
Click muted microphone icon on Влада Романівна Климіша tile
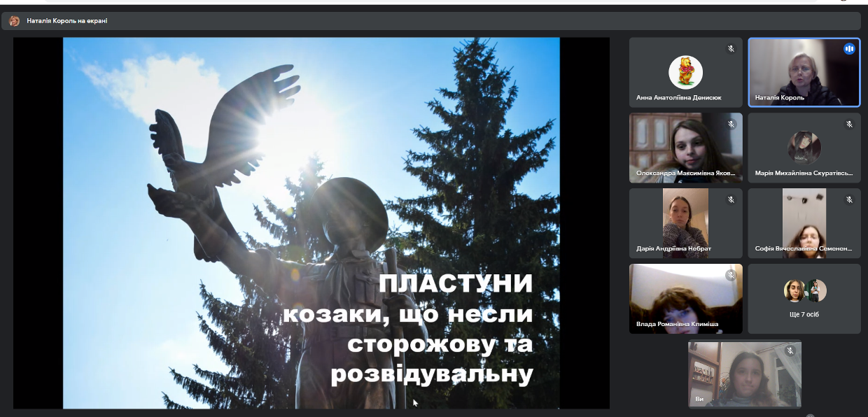pos(731,276)
